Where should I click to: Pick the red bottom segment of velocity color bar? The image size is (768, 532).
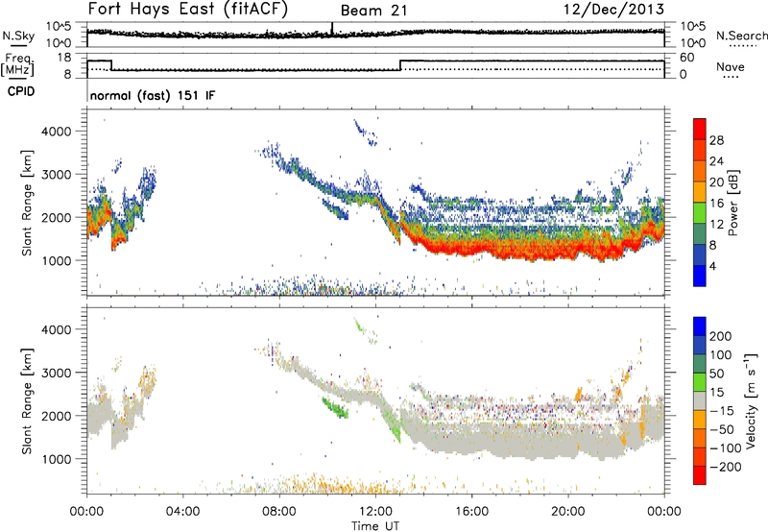tap(700, 475)
